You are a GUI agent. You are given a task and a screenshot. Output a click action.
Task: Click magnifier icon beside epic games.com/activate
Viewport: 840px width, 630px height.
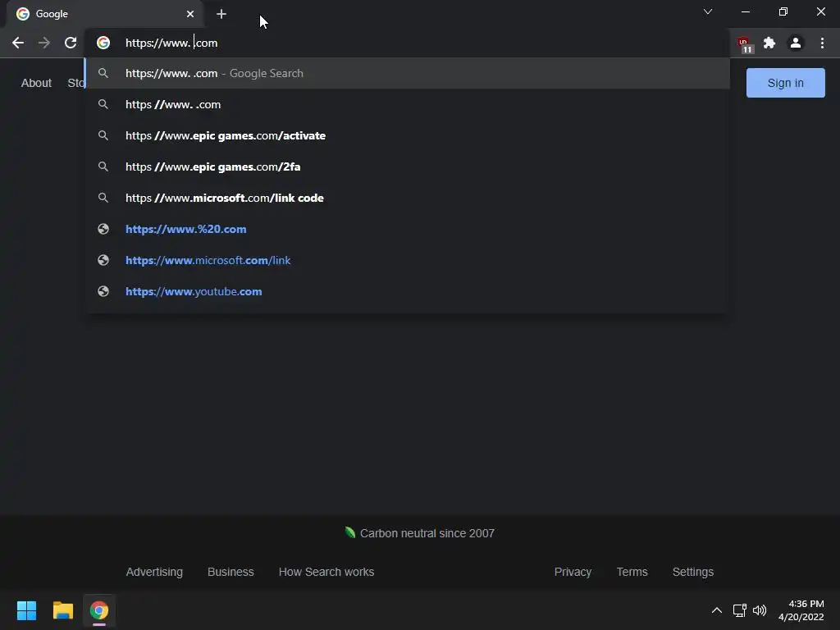(x=103, y=135)
